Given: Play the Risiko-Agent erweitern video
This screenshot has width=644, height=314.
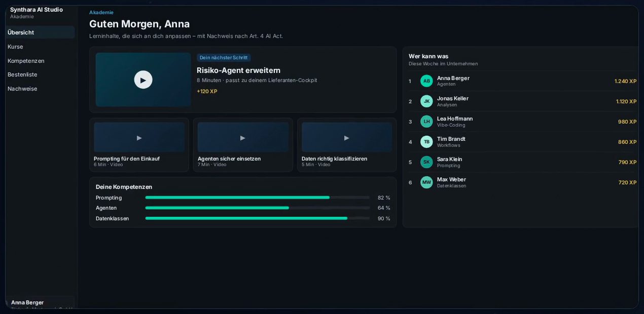Looking at the screenshot, I should pyautogui.click(x=143, y=80).
